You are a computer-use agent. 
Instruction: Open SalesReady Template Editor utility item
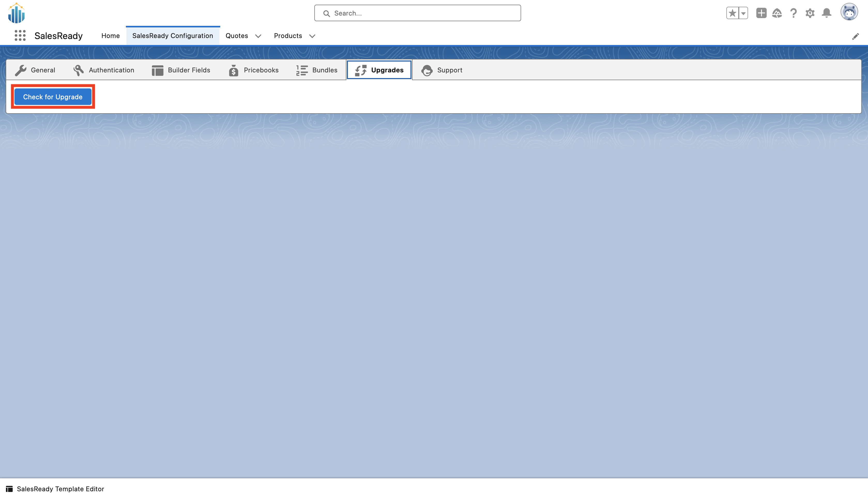point(55,489)
